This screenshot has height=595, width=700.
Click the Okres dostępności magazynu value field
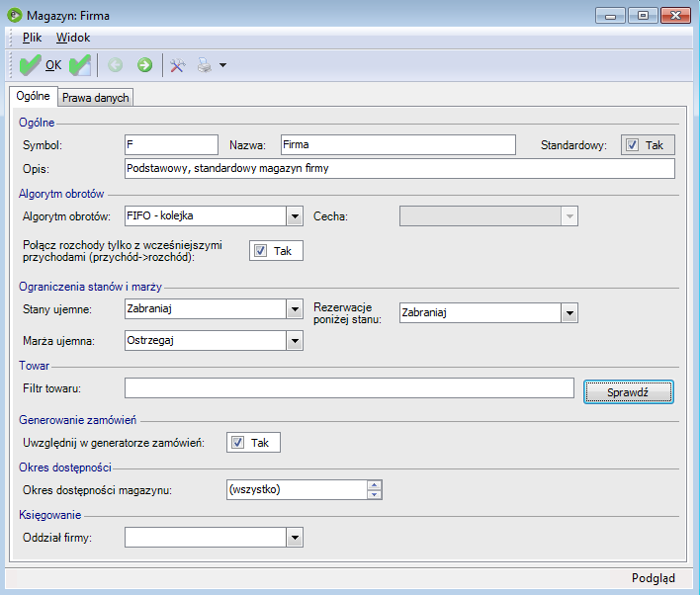pyautogui.click(x=297, y=490)
